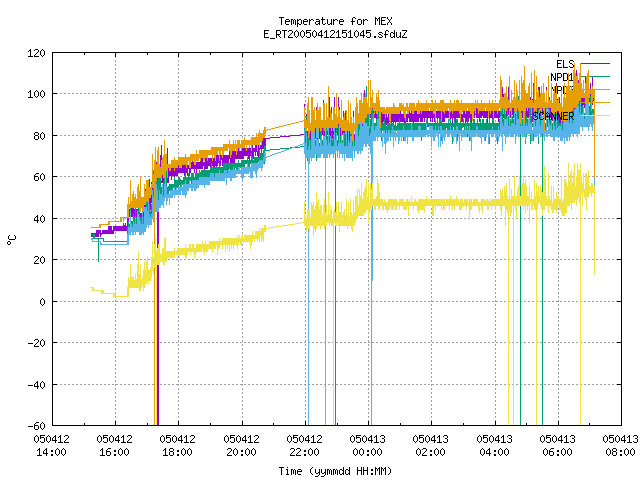640x480 pixels.
Task: Click the NPD1 legend label
Action: [562, 77]
